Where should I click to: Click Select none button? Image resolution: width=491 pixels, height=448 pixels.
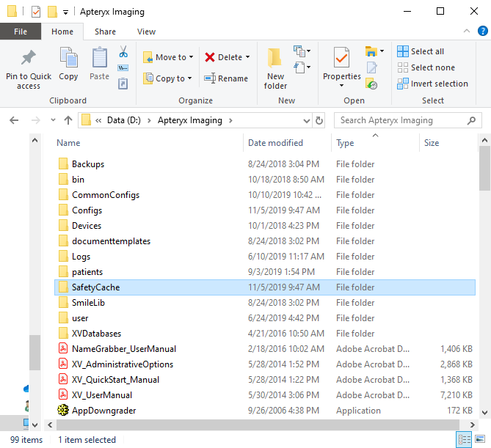click(x=426, y=67)
